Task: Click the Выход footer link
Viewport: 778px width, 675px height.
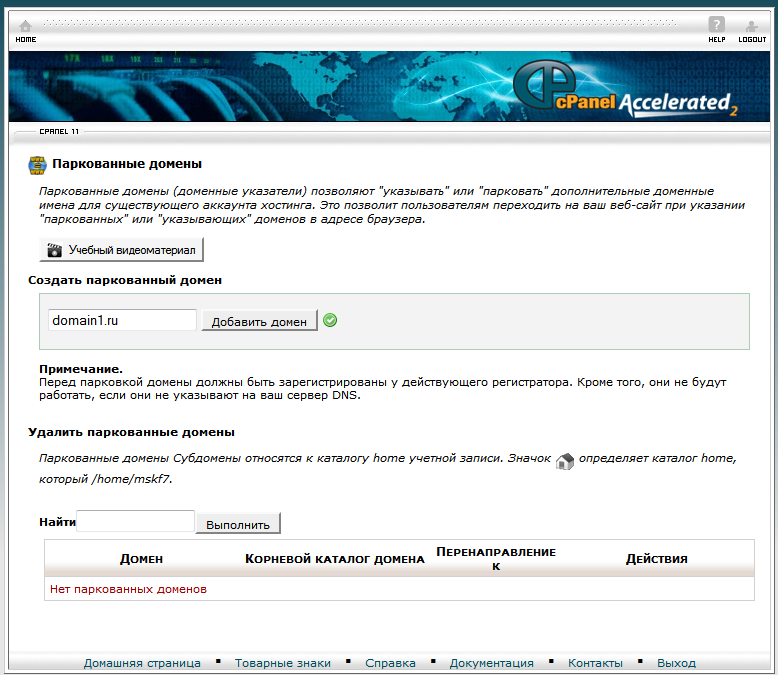Action: (x=676, y=663)
